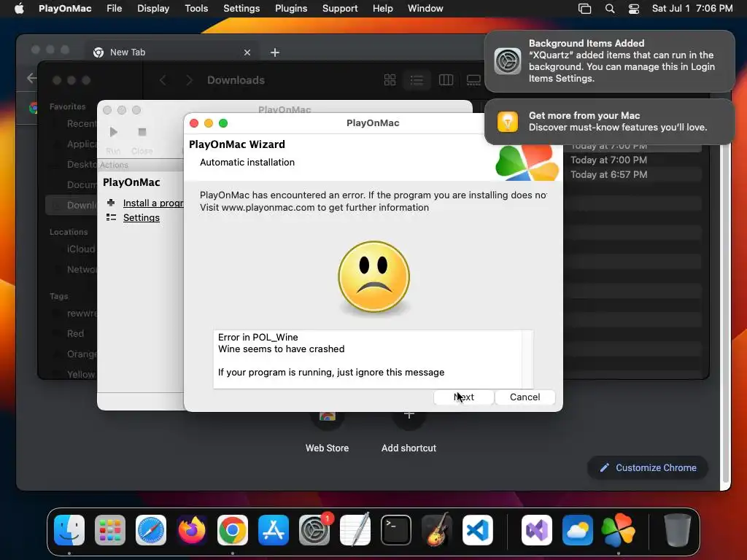Open a new Chrome tab with plus button
Image resolution: width=747 pixels, height=560 pixels.
[275, 52]
